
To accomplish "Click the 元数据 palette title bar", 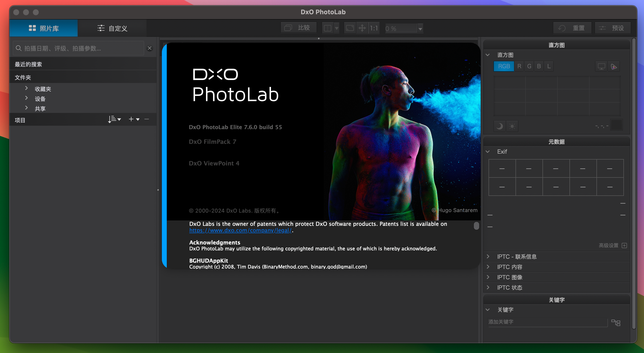I will click(x=556, y=142).
